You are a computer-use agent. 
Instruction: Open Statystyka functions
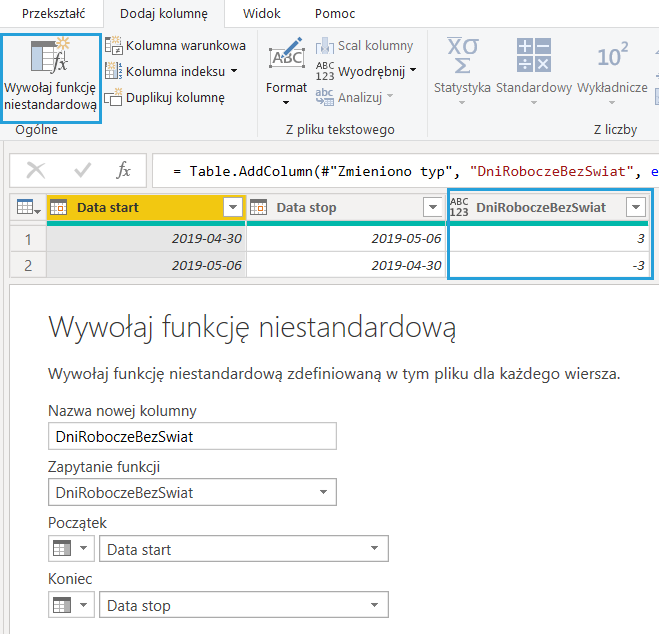tap(462, 68)
